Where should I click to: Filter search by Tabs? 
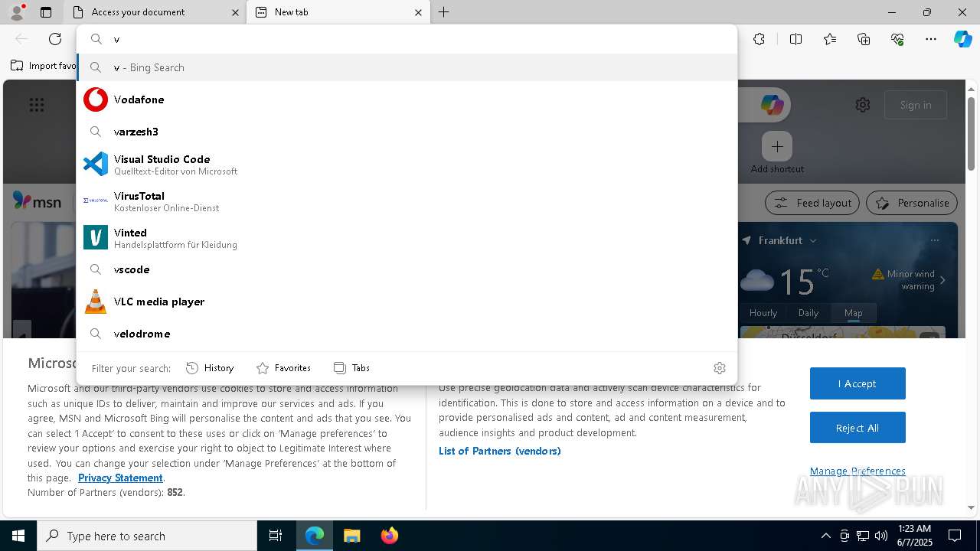[x=351, y=368]
